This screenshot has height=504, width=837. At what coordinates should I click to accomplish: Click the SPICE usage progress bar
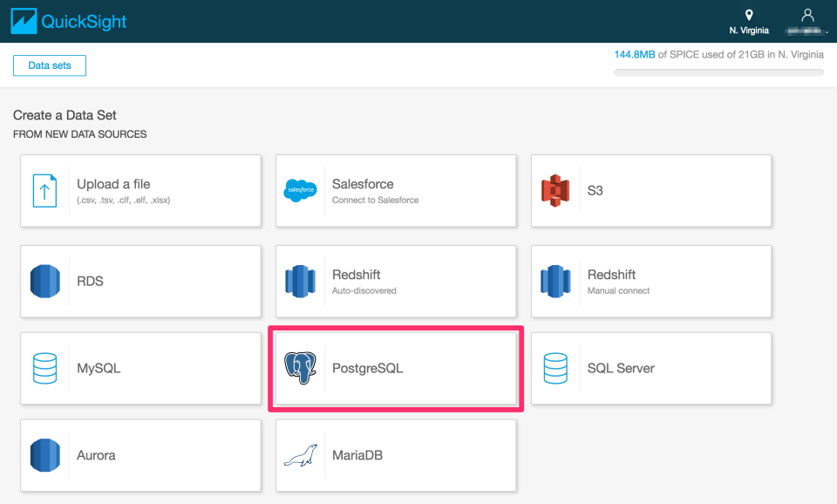coord(718,72)
